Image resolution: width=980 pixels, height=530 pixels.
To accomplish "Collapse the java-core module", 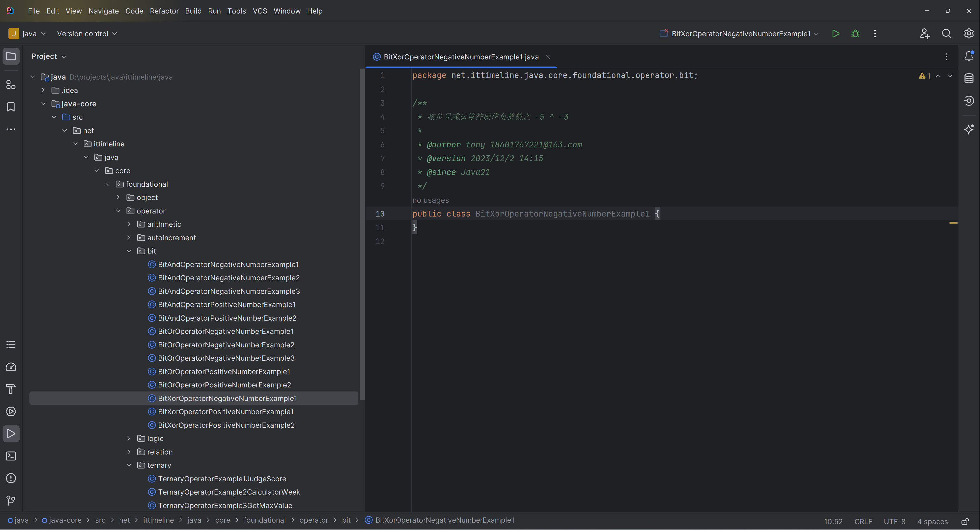I will [x=43, y=104].
